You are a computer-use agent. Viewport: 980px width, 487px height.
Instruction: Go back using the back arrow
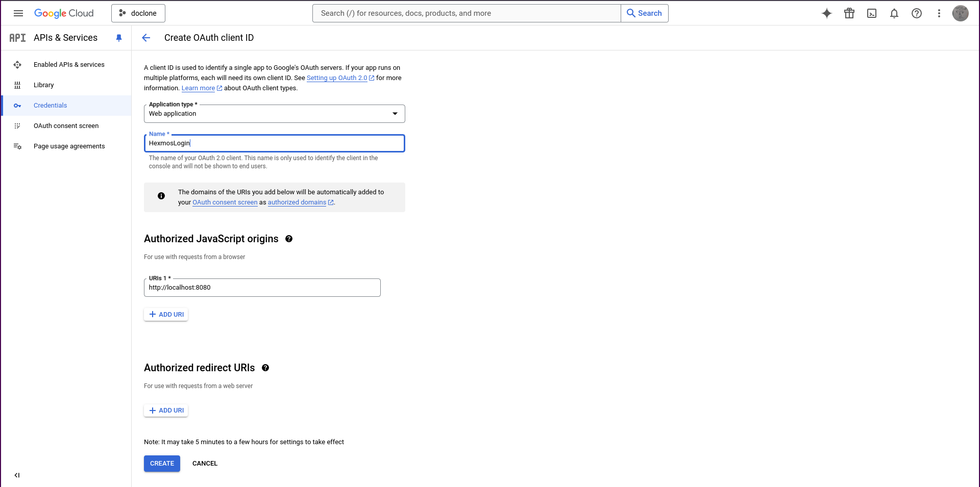click(x=146, y=38)
